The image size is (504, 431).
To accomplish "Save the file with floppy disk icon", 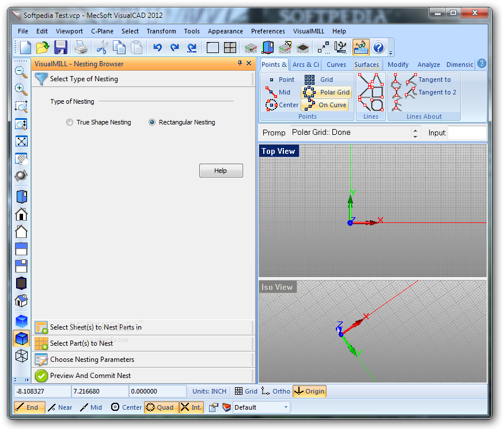I will click(x=60, y=48).
